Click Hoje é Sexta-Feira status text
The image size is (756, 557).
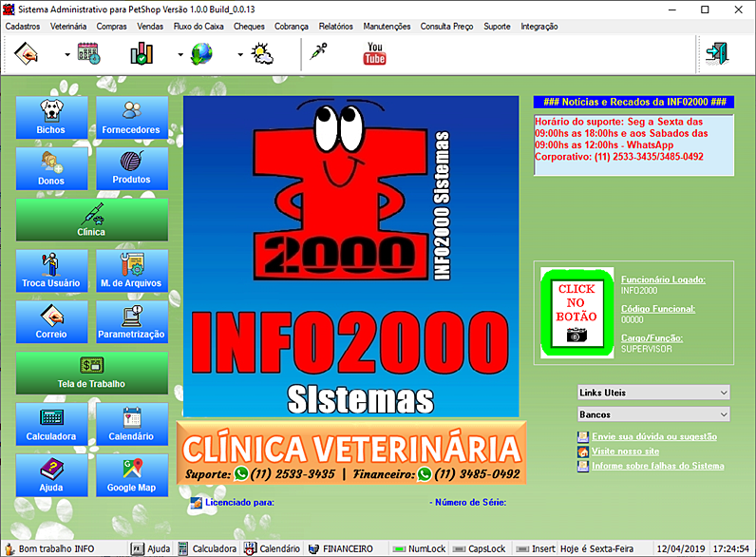(596, 548)
